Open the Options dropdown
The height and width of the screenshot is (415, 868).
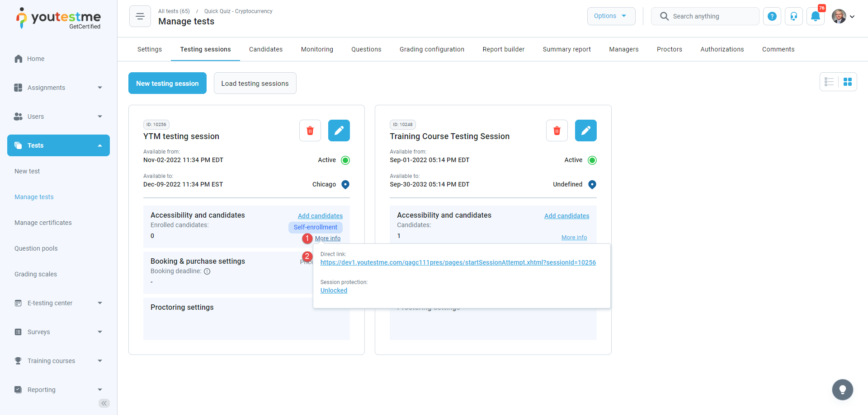coord(611,16)
